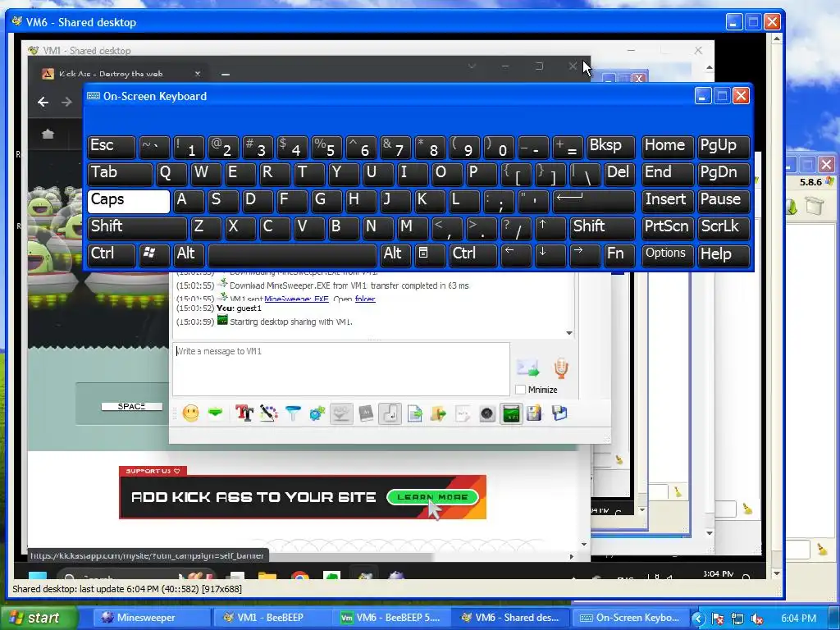Click the muted volume icon in system tray

[757, 619]
